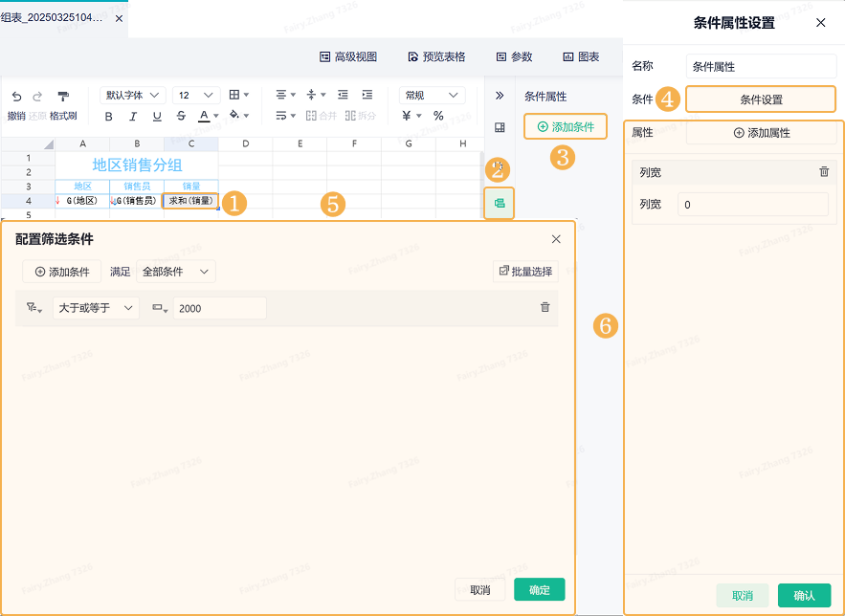This screenshot has width=845, height=616.
Task: Click the 条件设置 button
Action: pyautogui.click(x=761, y=99)
